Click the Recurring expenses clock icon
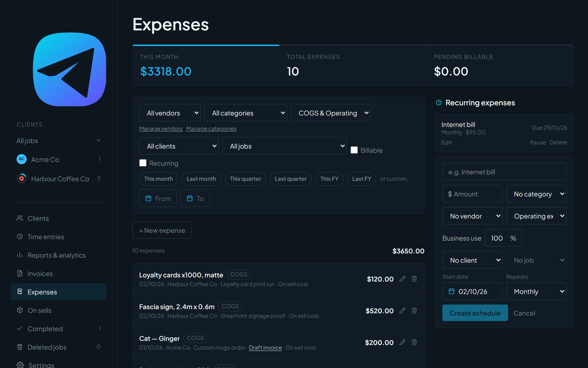 438,103
